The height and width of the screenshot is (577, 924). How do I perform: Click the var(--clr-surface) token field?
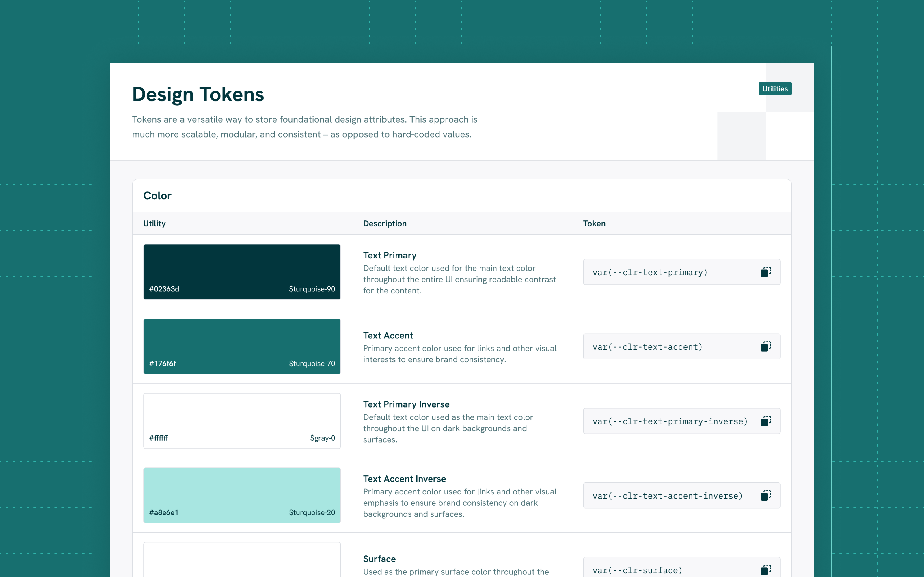(x=637, y=570)
